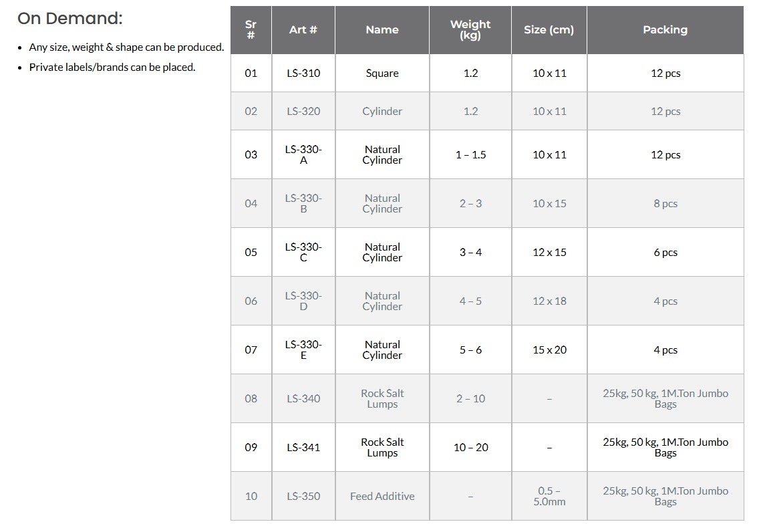
Task: Select the 'Private labels/brands can be placed' text
Action: [x=112, y=67]
